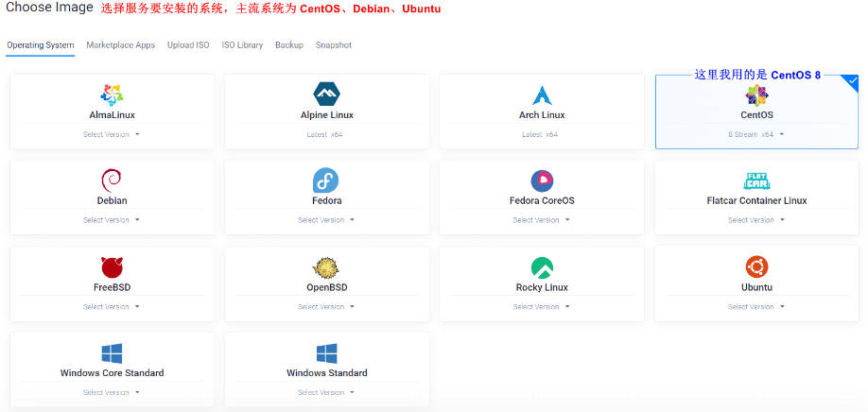The width and height of the screenshot is (868, 412).
Task: Click the AlmaLinux name label
Action: pyautogui.click(x=112, y=115)
